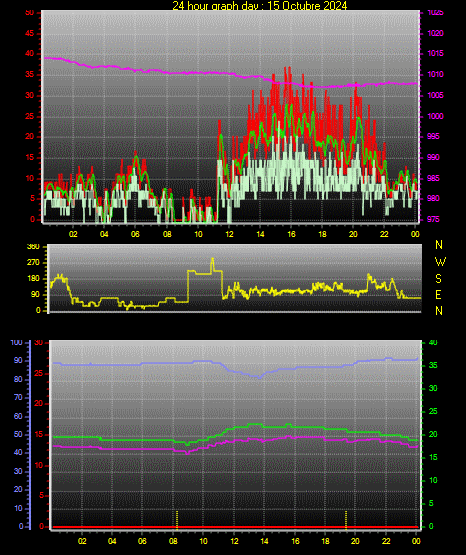Select the S direction label
Viewport: 466px width, 555px height.
[438, 279]
